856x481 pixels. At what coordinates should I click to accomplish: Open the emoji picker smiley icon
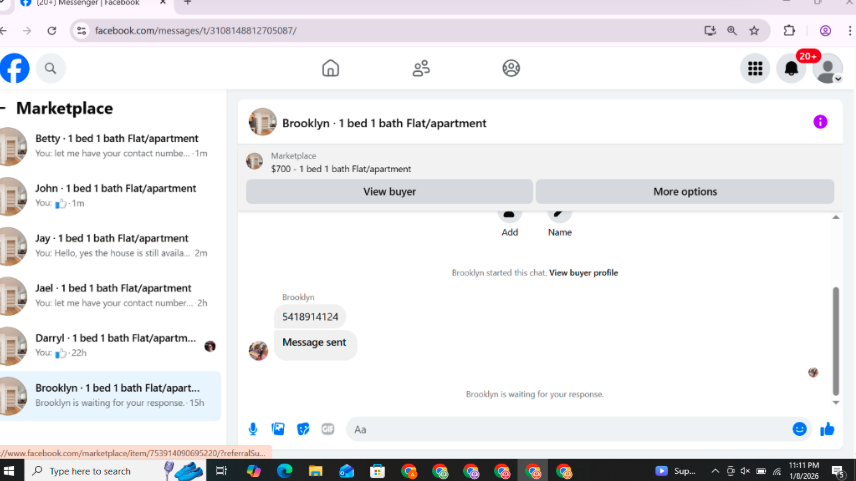[799, 429]
